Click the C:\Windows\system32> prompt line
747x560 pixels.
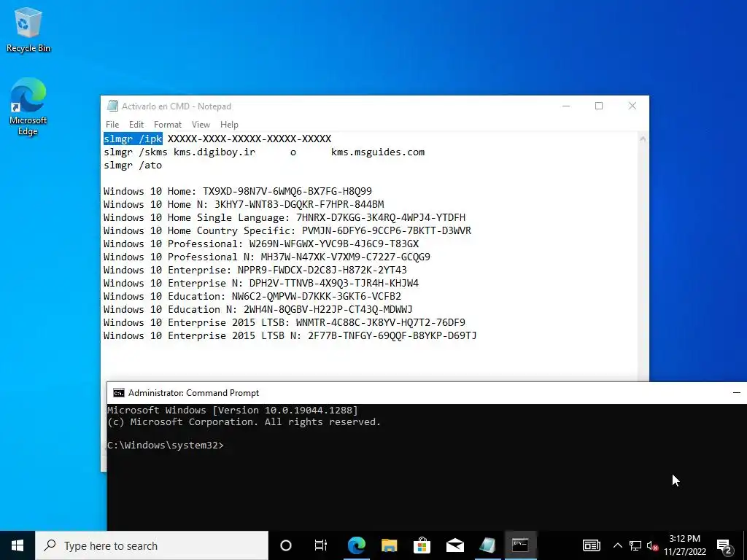166,446
